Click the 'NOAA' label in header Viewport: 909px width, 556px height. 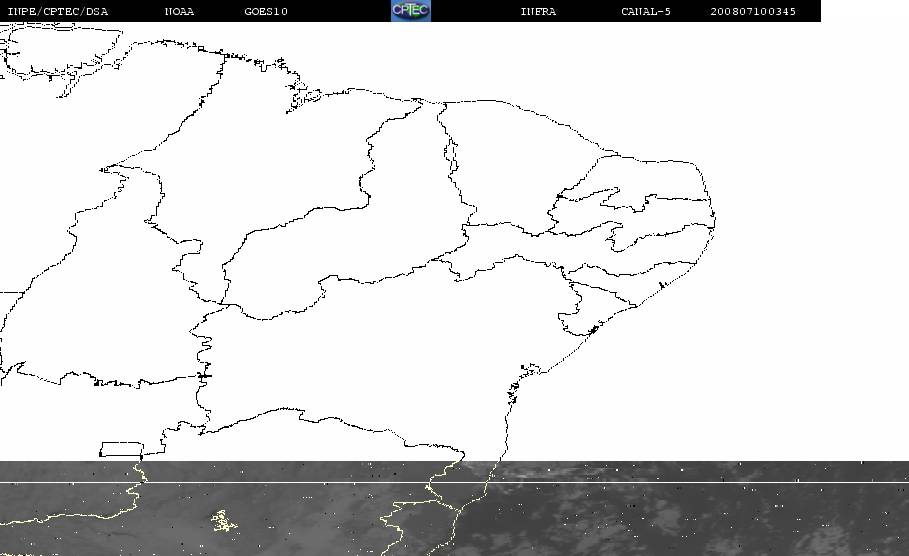click(x=179, y=11)
